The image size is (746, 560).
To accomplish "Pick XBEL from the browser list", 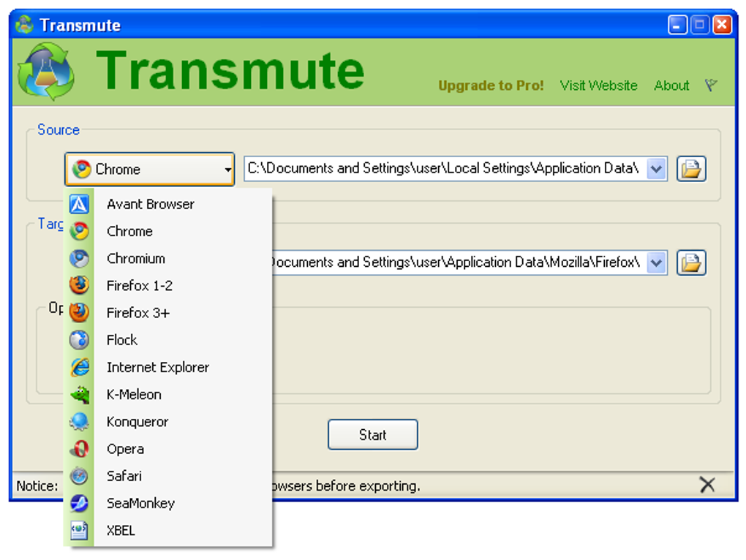I will [x=168, y=530].
